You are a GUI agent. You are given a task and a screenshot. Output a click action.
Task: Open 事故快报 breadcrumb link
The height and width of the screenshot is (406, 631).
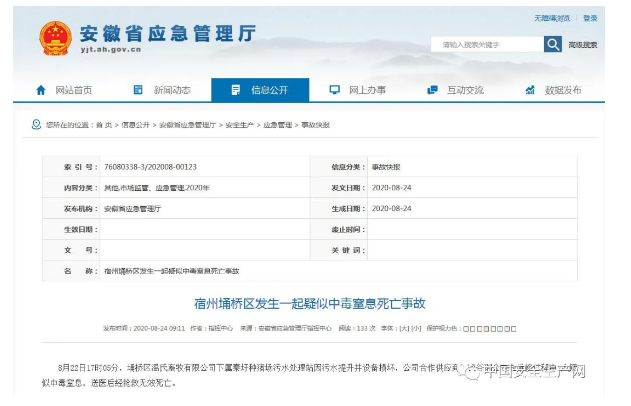pos(315,125)
